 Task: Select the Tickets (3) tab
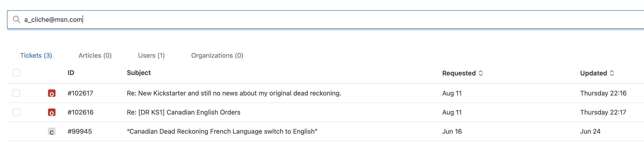36,55
